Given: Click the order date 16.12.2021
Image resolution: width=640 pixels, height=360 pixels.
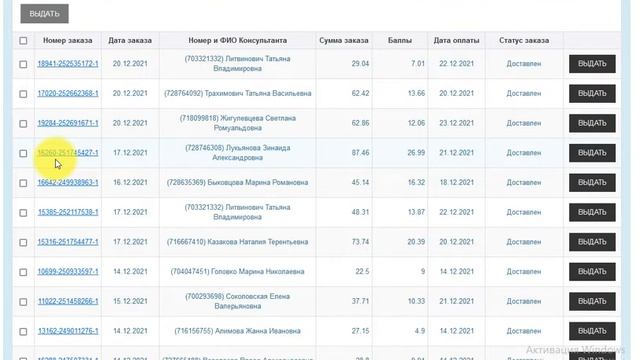Looking at the screenshot, I should [130, 182].
